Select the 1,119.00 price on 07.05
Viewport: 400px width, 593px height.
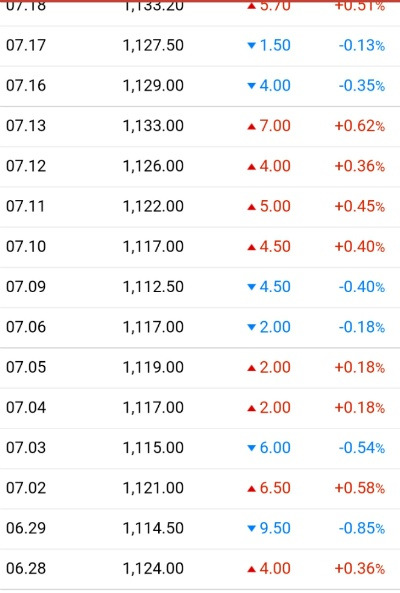click(153, 367)
